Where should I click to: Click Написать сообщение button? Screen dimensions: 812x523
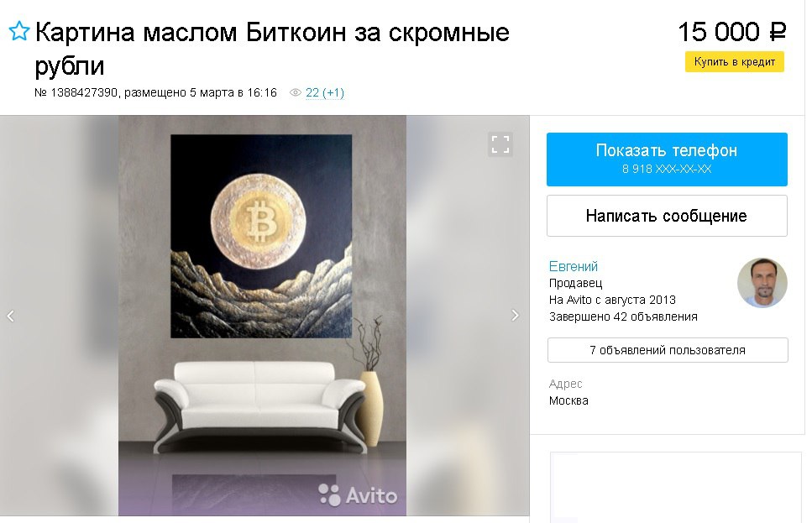coord(667,216)
